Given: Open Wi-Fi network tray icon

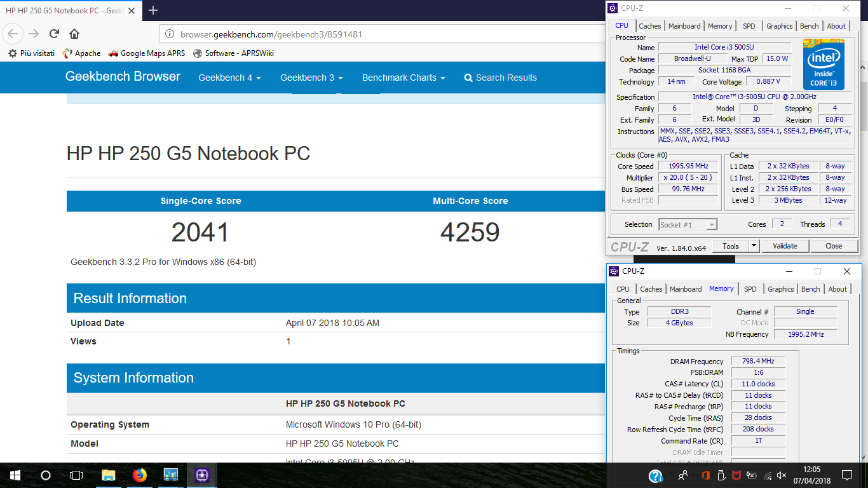Looking at the screenshot, I should coord(768,475).
